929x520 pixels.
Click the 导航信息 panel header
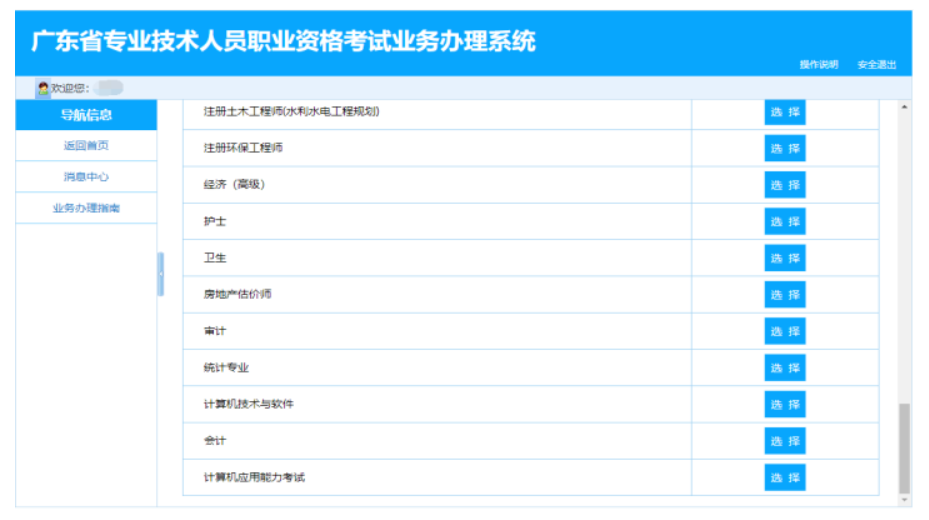pyautogui.click(x=86, y=115)
